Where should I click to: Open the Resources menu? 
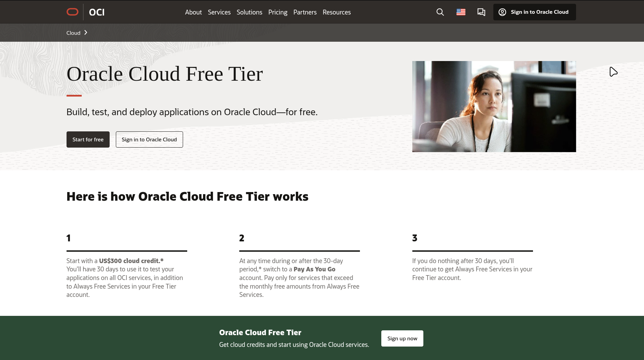click(336, 12)
